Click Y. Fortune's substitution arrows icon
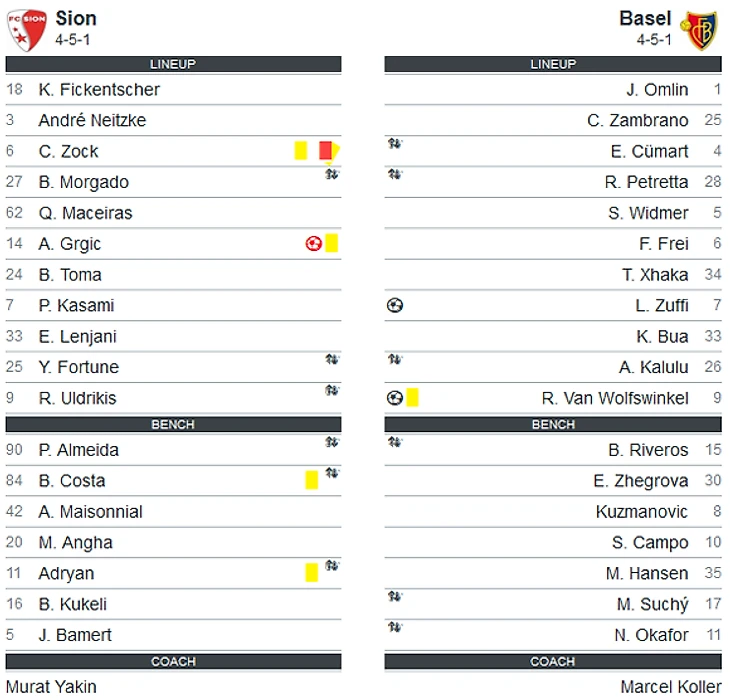730x700 pixels. pyautogui.click(x=332, y=359)
